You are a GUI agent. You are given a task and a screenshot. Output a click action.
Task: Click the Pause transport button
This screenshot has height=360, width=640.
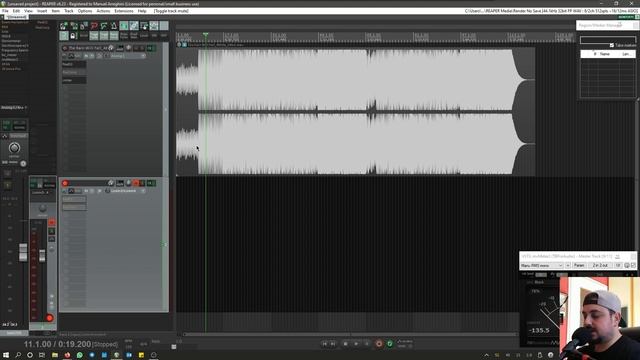pos(367,344)
